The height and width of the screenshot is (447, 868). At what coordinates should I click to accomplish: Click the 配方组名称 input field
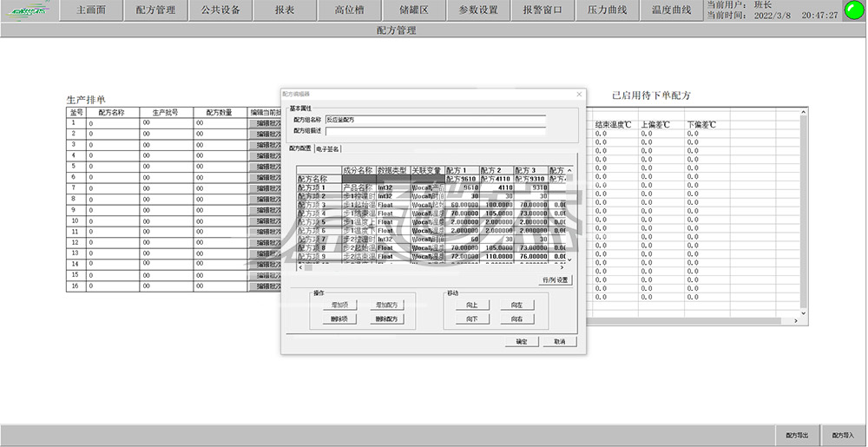coord(434,119)
